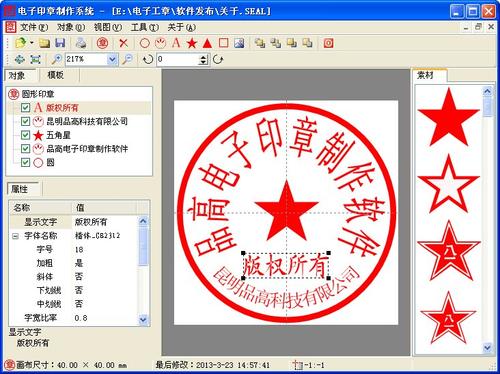The image size is (500, 374).
Task: Select the 版权所有 text box on canvas
Action: 286,266
